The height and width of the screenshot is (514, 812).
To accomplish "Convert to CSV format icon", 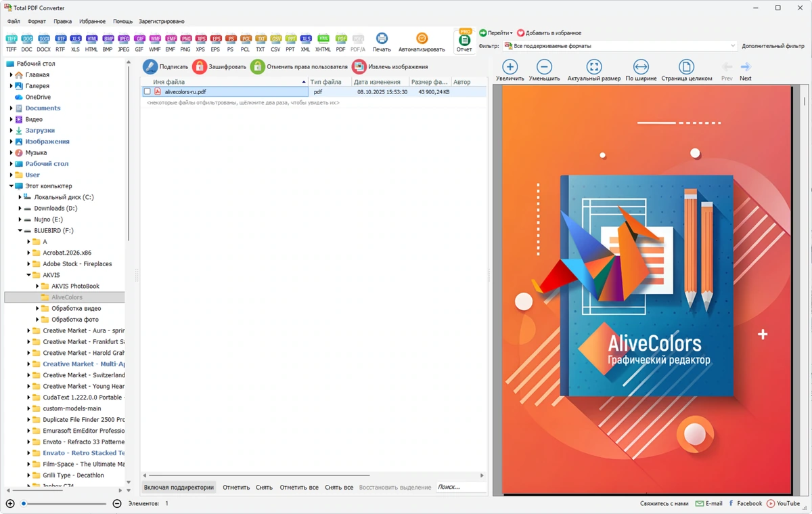I will click(275, 43).
